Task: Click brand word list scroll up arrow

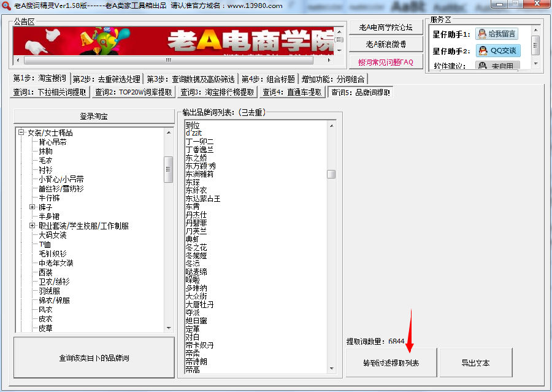Action: click(x=331, y=125)
